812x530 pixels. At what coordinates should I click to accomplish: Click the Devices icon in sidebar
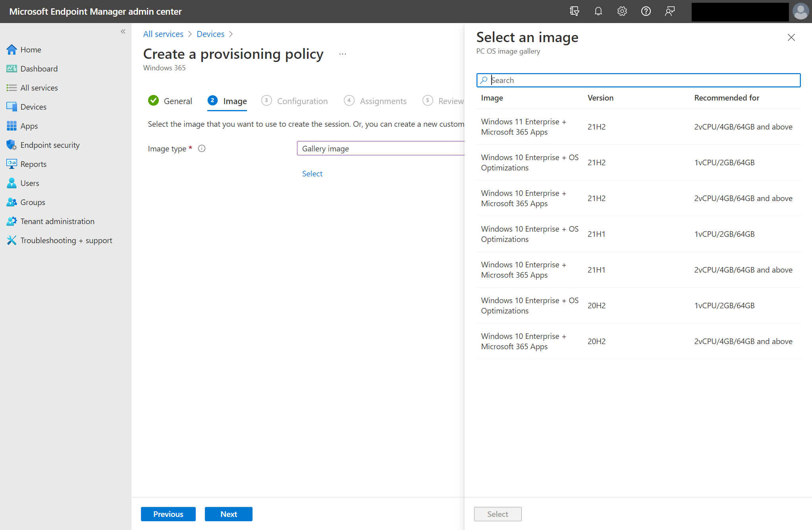point(12,107)
